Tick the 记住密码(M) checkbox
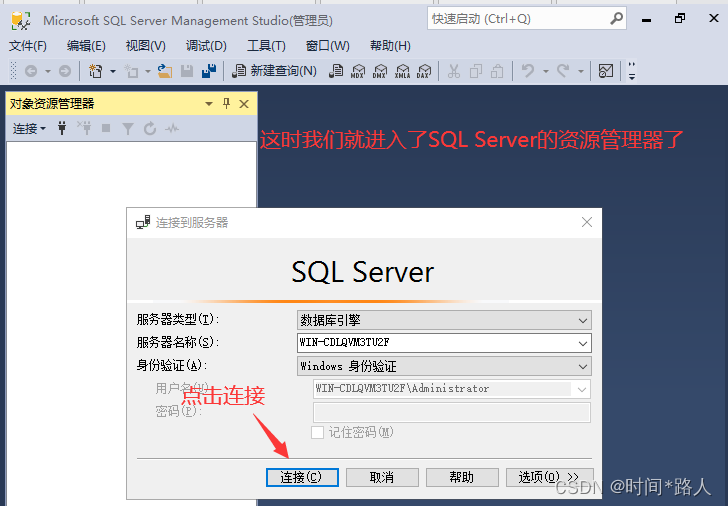Viewport: 728px width, 506px height. [x=318, y=433]
